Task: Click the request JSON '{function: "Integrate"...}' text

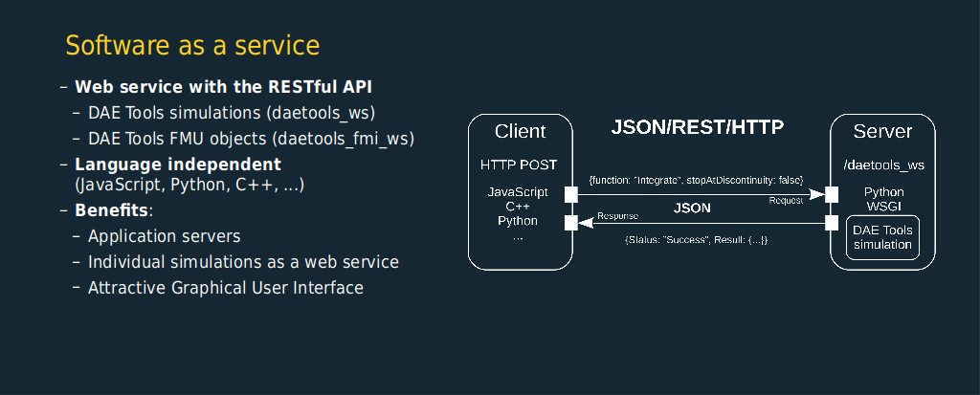Action: 696,180
